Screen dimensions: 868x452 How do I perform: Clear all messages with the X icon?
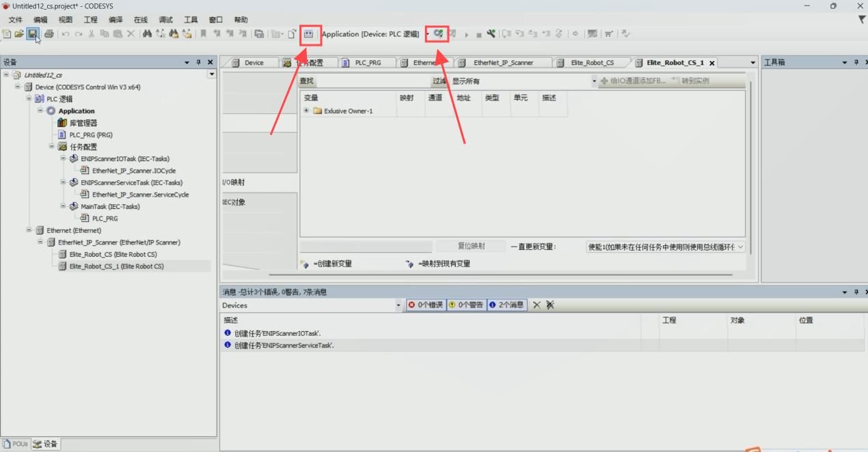[x=537, y=305]
